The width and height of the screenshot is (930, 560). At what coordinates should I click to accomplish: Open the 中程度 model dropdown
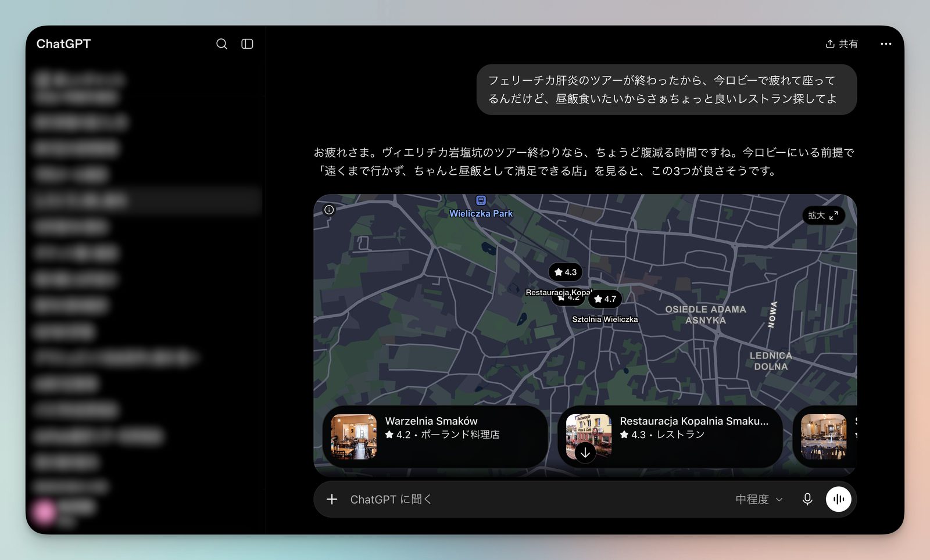[759, 500]
